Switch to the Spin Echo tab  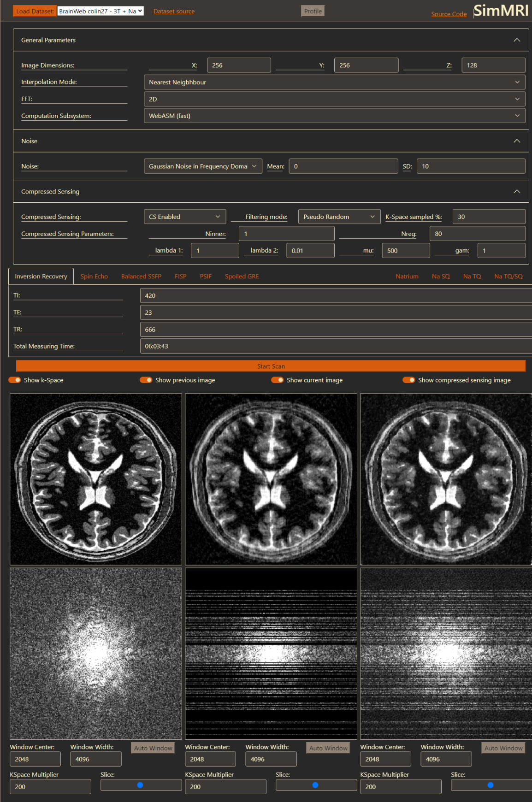(94, 277)
